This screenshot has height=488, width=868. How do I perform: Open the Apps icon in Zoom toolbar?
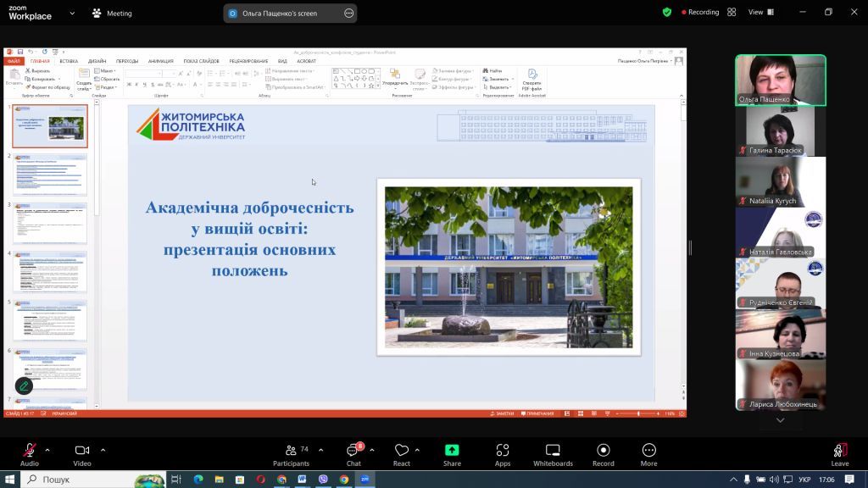[502, 455]
